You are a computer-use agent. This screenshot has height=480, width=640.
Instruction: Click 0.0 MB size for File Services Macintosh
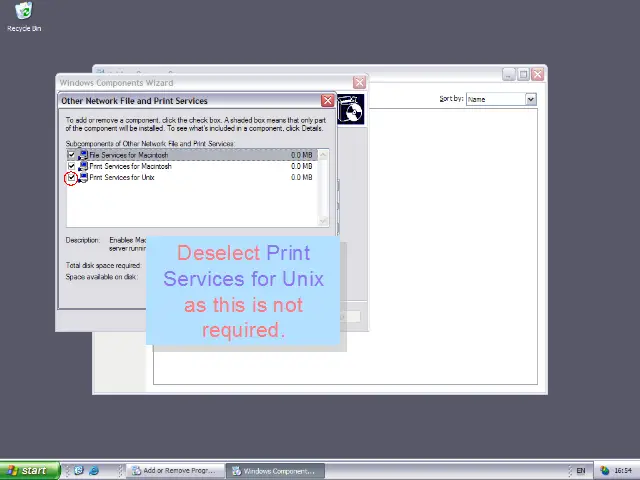302,155
